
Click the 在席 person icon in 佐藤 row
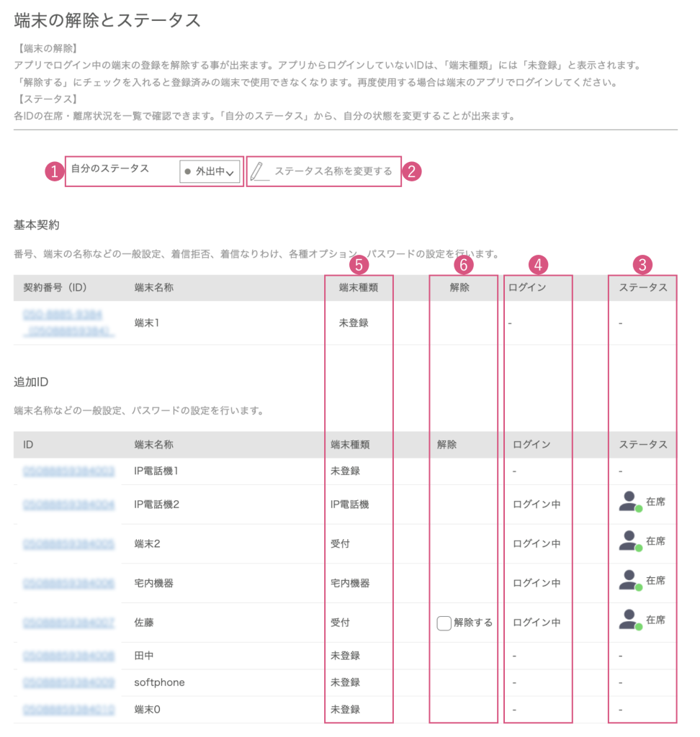(629, 621)
